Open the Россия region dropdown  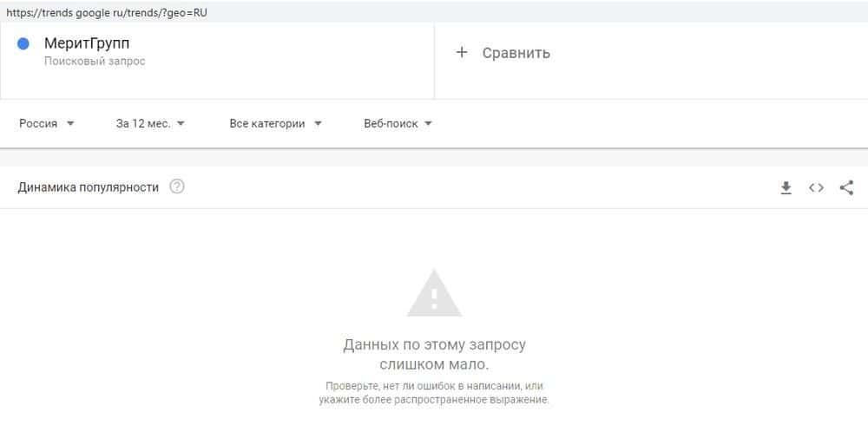pyautogui.click(x=47, y=124)
